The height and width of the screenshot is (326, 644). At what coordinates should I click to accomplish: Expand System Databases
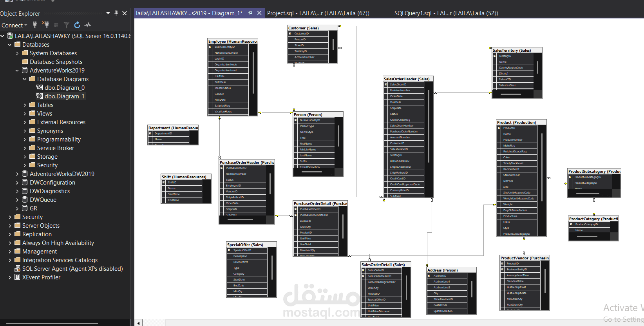click(x=17, y=53)
